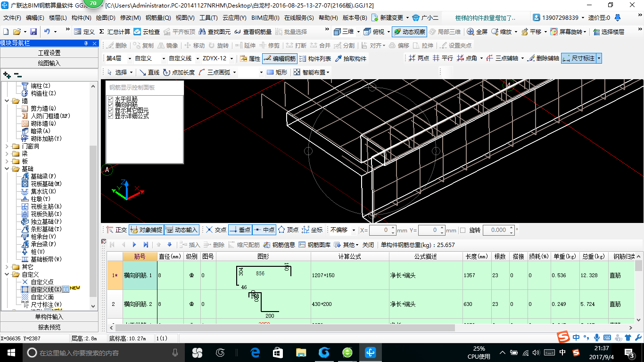Select 两点 two-point axis tool

coord(419,58)
